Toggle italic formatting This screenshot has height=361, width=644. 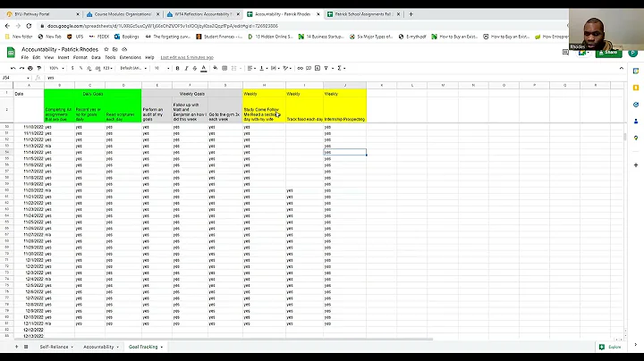pos(186,68)
